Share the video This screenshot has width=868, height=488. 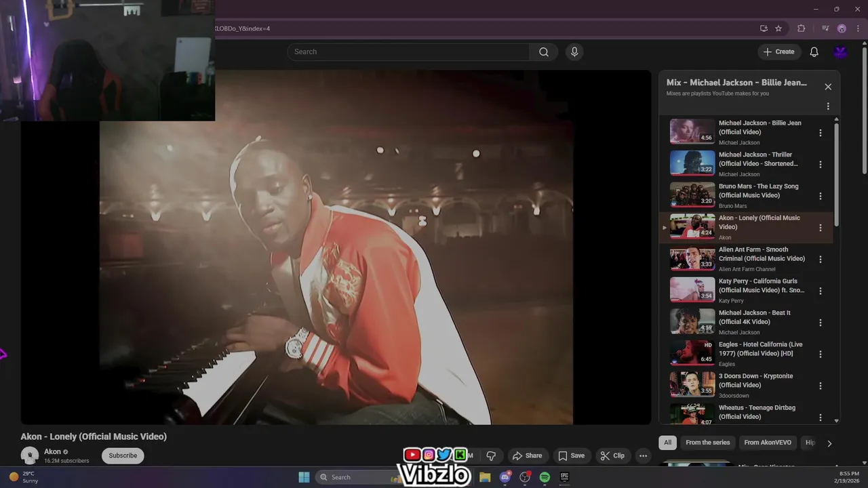pyautogui.click(x=527, y=455)
